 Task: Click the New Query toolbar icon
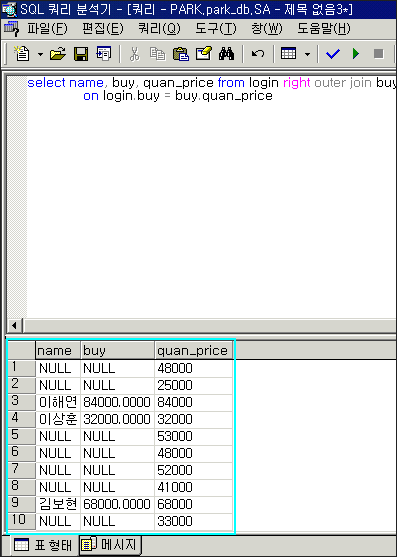pos(22,54)
